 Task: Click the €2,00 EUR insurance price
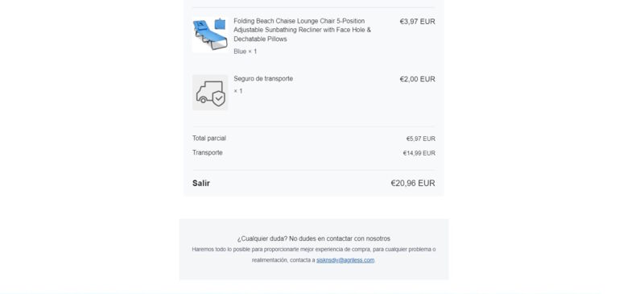tap(417, 80)
